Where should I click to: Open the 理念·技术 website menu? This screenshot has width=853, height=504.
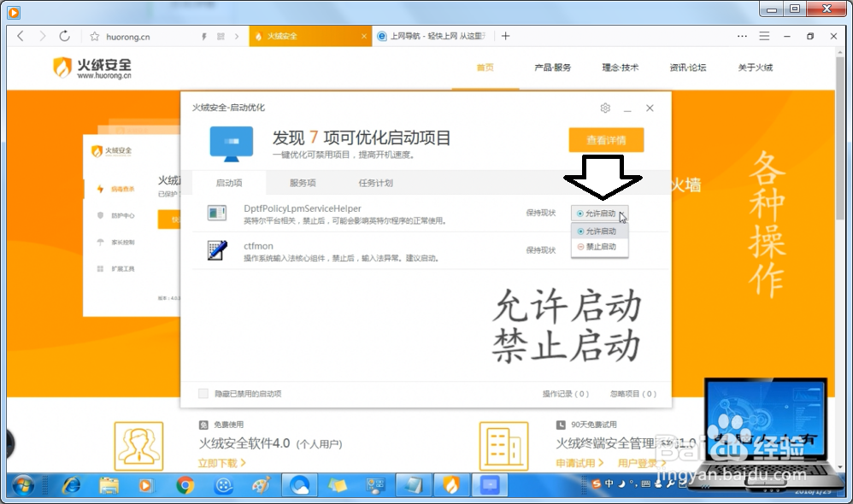point(621,67)
